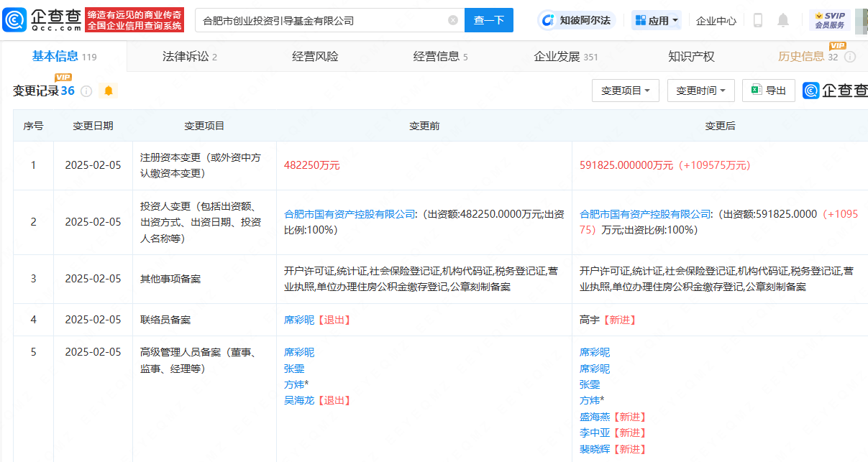
Task: Open 合肥市国有资产控股有限公司 link in 变更前 column
Action: pos(350,214)
